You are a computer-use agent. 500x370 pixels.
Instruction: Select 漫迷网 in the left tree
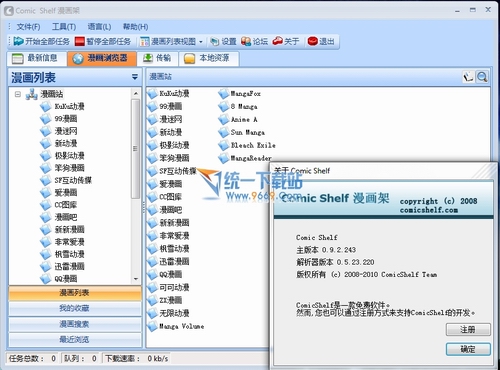(66, 131)
